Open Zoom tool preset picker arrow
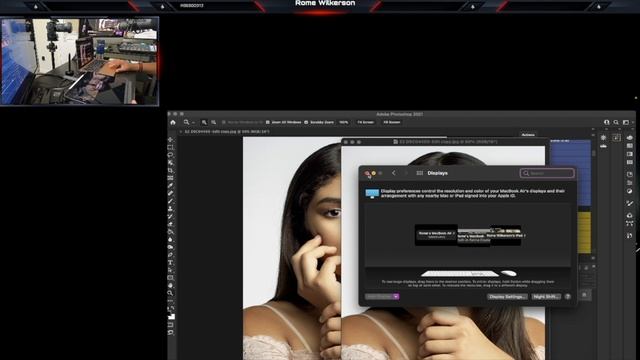Image resolution: width=640 pixels, height=360 pixels. [193, 122]
